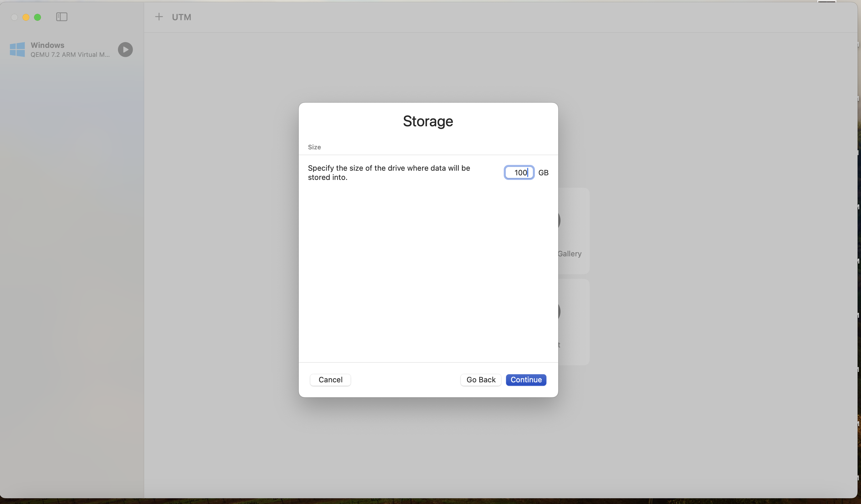Click the dark circle icon on Gallery card

[x=559, y=220]
